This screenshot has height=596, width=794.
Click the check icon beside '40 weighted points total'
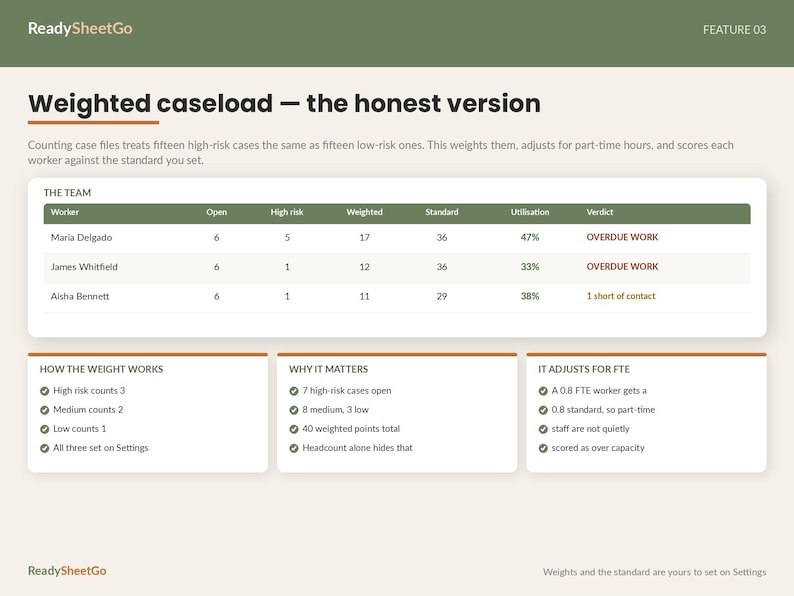(294, 429)
